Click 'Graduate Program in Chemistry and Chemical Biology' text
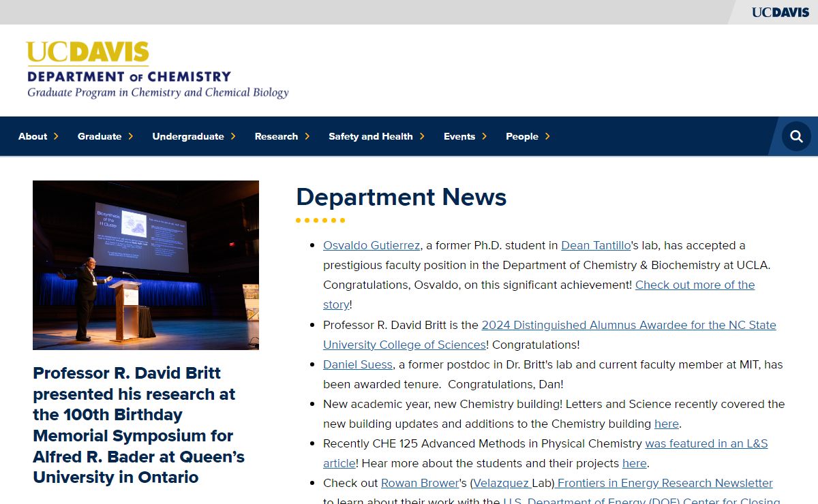The image size is (818, 504). click(x=158, y=93)
